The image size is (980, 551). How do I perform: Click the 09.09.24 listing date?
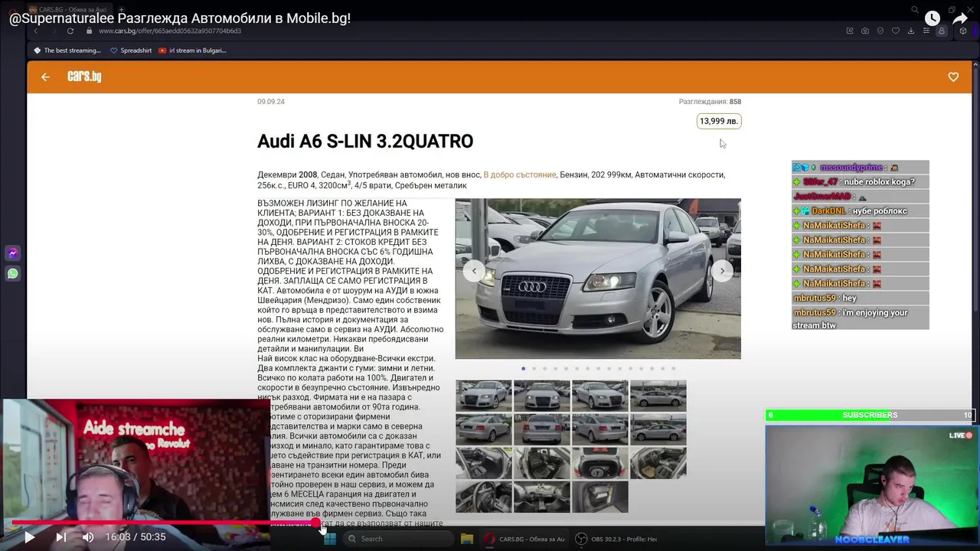coord(271,102)
